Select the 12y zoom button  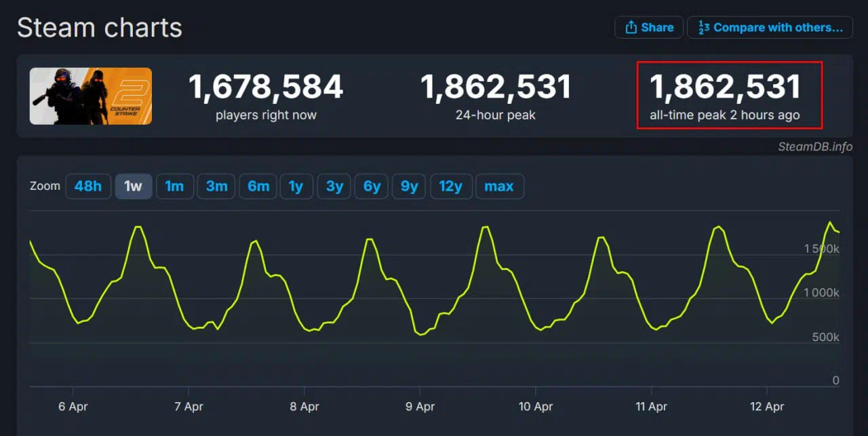coord(450,186)
